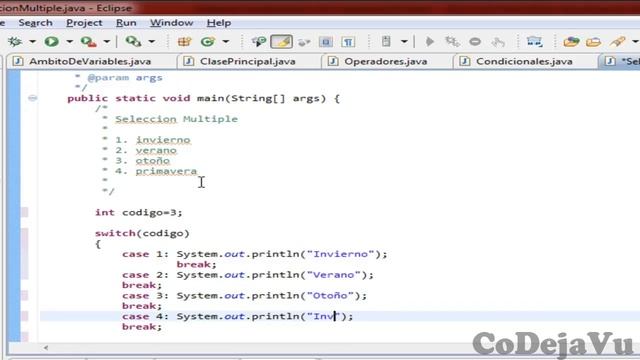The width and height of the screenshot is (640, 360).
Task: Click the 'switch(codigo)' statement
Action: pos(142,233)
